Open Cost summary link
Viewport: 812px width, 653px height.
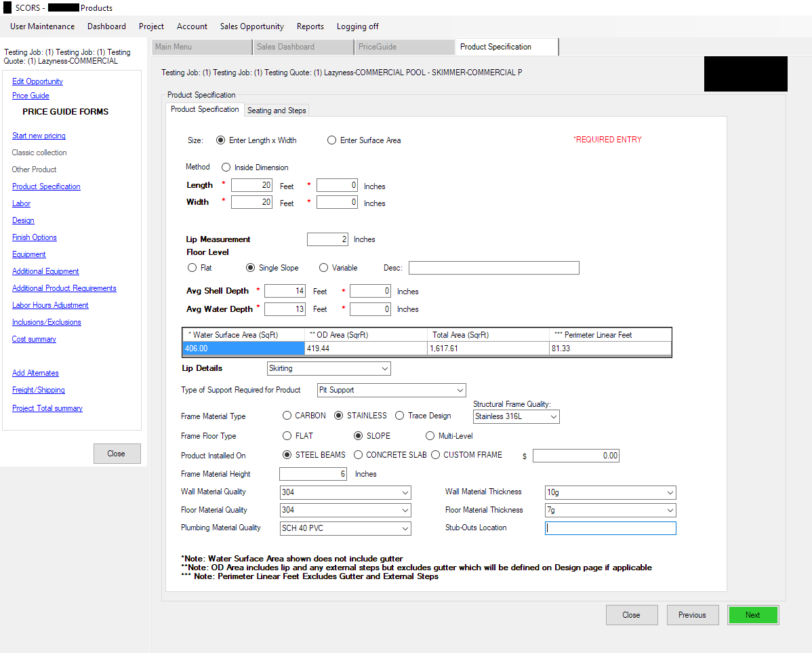pyautogui.click(x=34, y=339)
